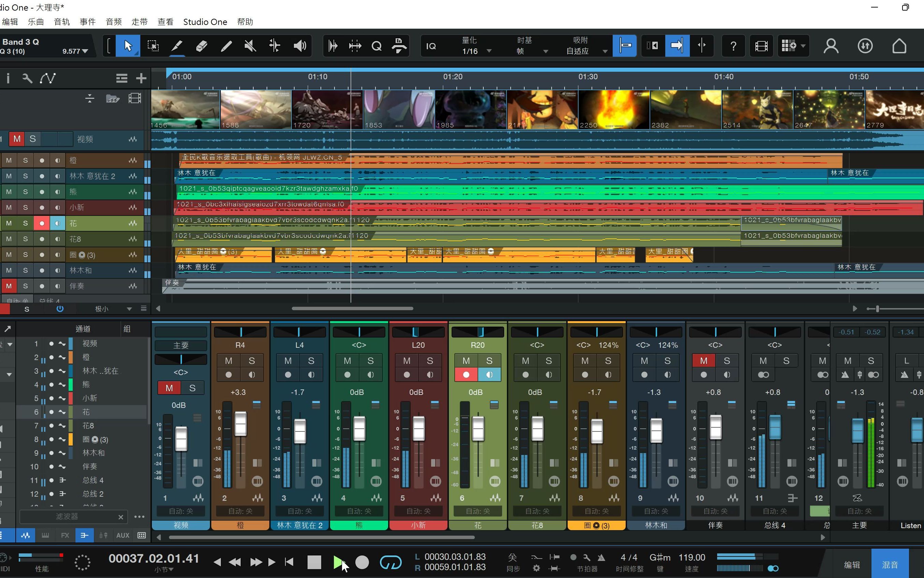Solo the 橙 track in arrangement
Screen dimensions: 924x578
coord(25,161)
